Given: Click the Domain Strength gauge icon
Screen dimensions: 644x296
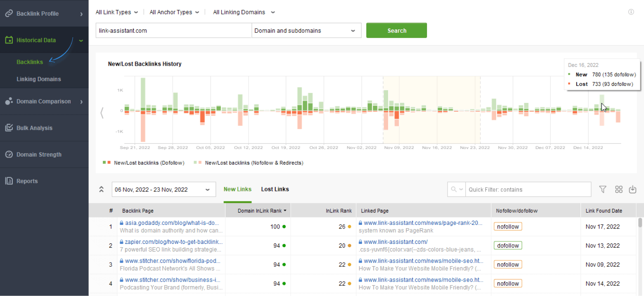Looking at the screenshot, I should [9, 154].
